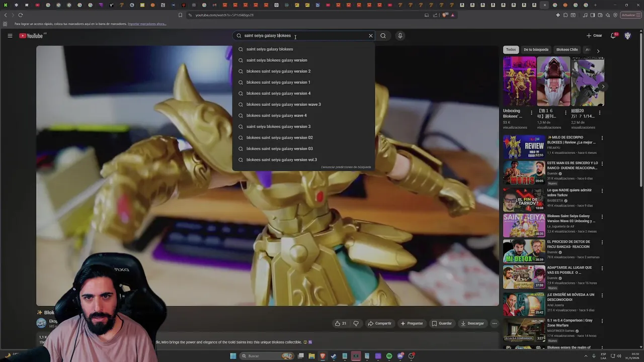The height and width of the screenshot is (362, 644).
Task: Open the 'Unboxing Blokees' short thumbnail
Action: click(519, 81)
